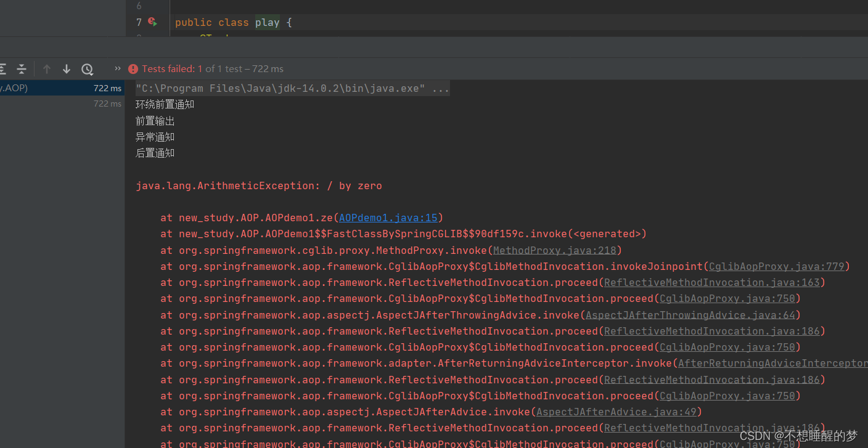The height and width of the screenshot is (448, 868).
Task: Open the AfterReturningAdviceInterceptor link
Action: 772,364
